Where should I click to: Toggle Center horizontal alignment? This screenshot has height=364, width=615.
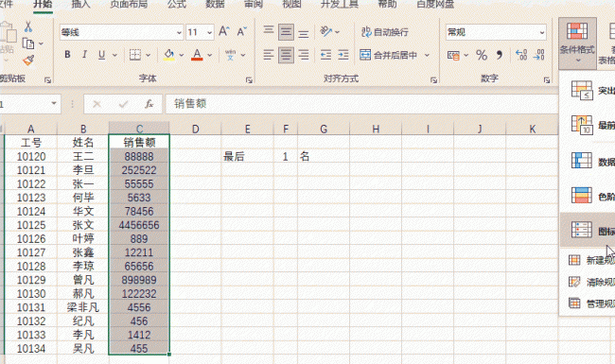click(286, 55)
